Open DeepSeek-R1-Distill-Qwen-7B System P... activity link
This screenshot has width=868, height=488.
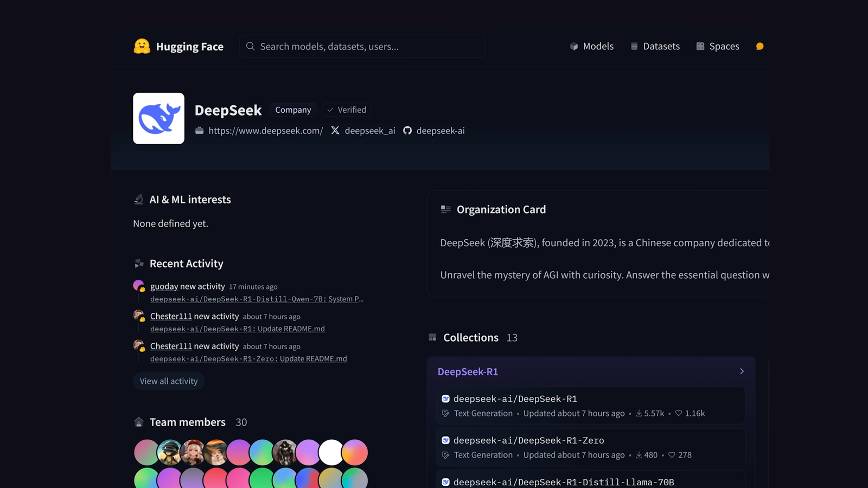point(257,299)
